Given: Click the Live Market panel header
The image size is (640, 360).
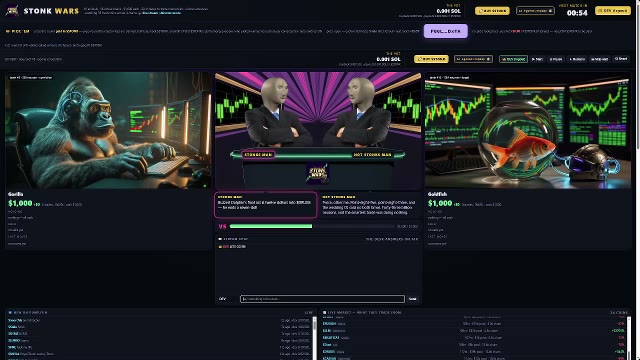Looking at the screenshot, I should pyautogui.click(x=475, y=312).
